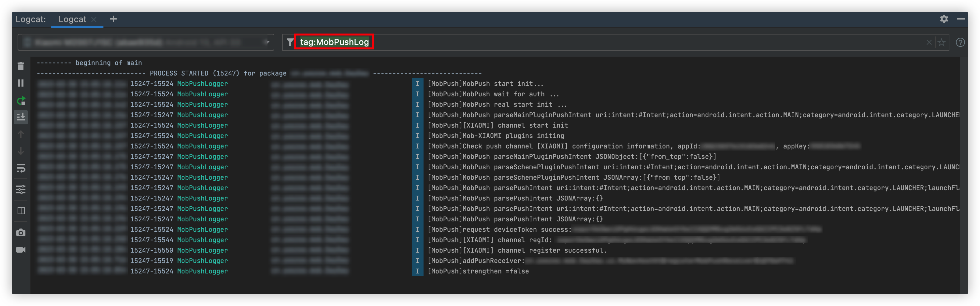The width and height of the screenshot is (980, 306).
Task: Open the connected device selector
Action: [145, 42]
